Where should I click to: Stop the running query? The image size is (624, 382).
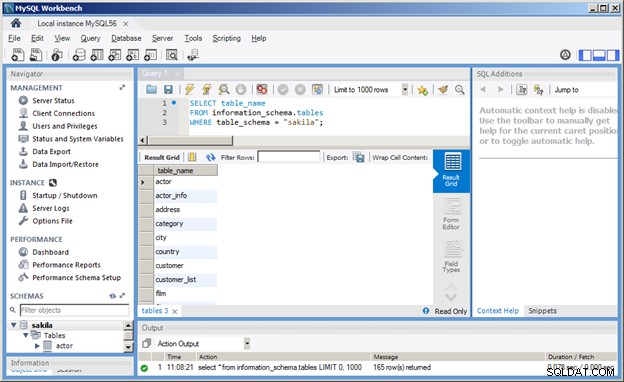coord(241,90)
